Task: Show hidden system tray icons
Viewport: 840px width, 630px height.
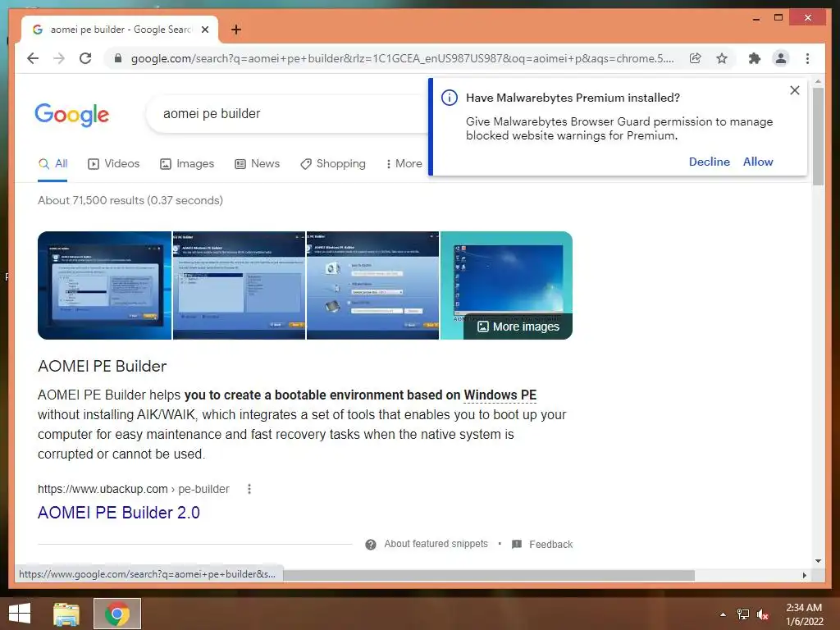Action: 724,614
